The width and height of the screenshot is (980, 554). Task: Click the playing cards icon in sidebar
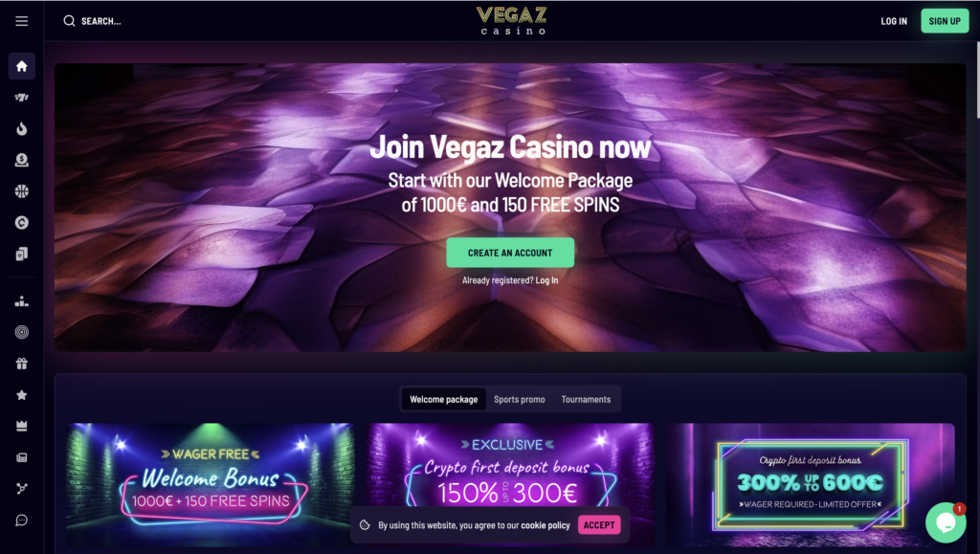point(22,255)
